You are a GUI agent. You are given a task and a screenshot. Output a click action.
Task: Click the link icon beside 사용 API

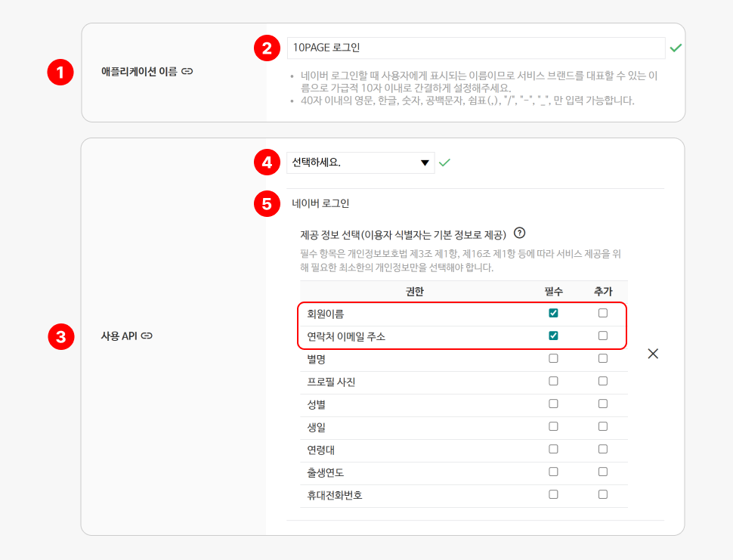click(147, 336)
